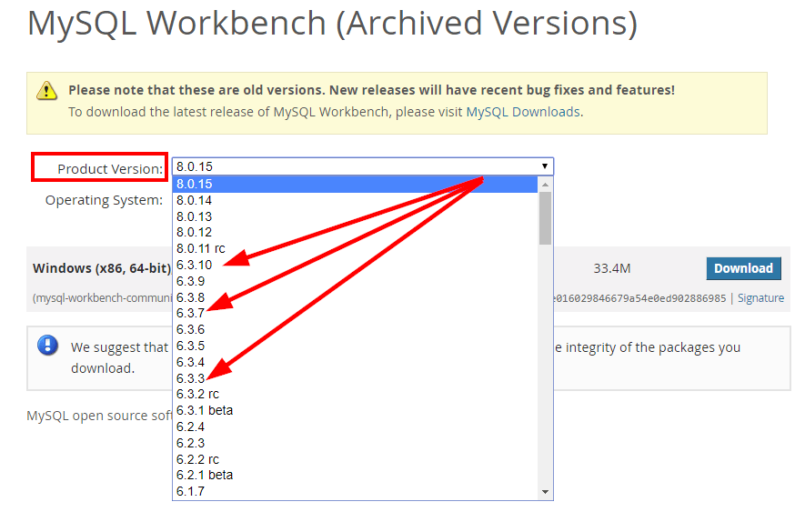Select version 6.3.1 beta
Image resolution: width=805 pixels, height=532 pixels.
coord(355,411)
